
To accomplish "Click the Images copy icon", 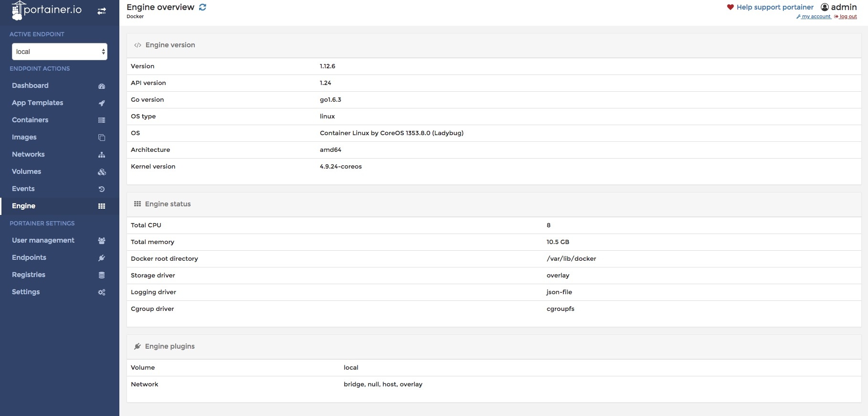I will coord(101,138).
